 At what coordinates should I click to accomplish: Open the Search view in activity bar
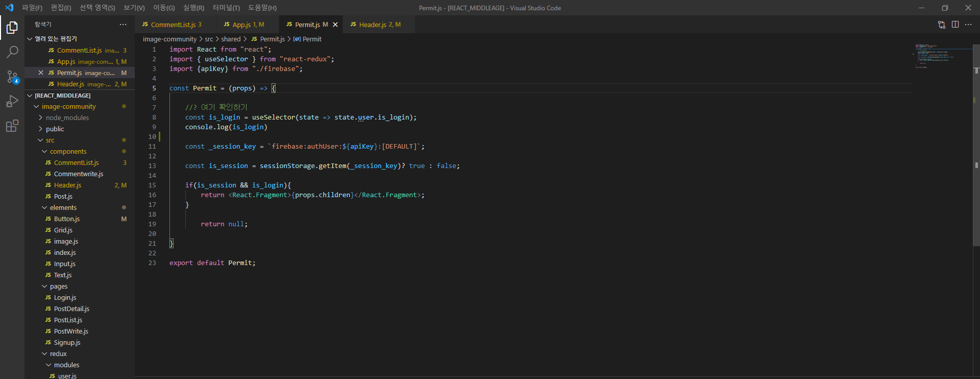pyautogui.click(x=12, y=52)
